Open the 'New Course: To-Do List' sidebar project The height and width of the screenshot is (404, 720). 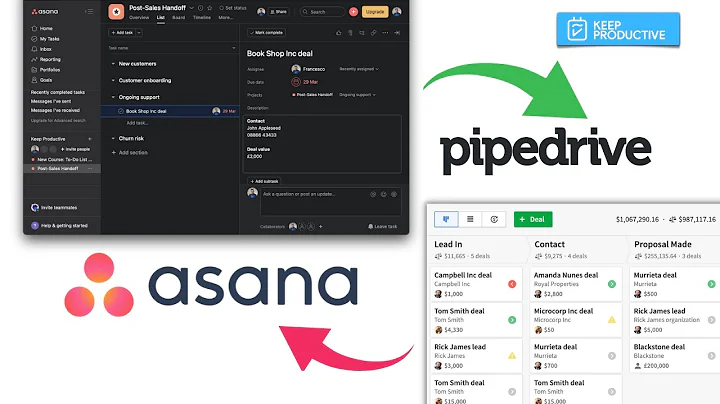pos(62,160)
